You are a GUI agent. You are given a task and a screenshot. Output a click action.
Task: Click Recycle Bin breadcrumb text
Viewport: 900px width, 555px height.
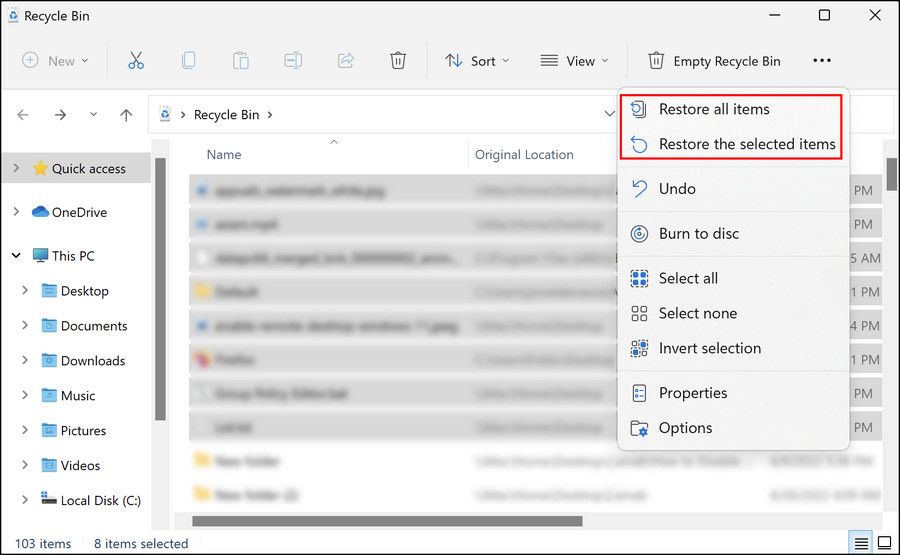point(227,115)
